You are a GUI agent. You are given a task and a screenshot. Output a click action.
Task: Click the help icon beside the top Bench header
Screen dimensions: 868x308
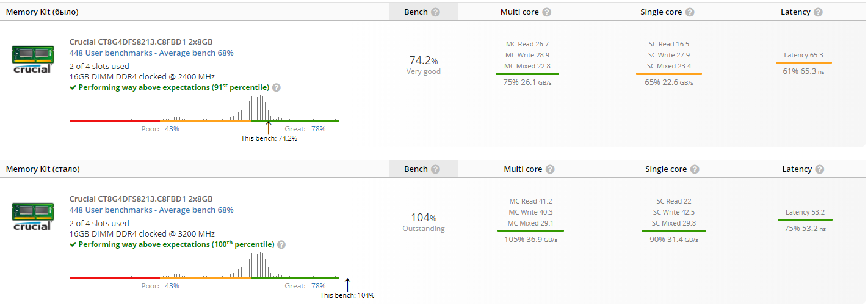(x=435, y=12)
